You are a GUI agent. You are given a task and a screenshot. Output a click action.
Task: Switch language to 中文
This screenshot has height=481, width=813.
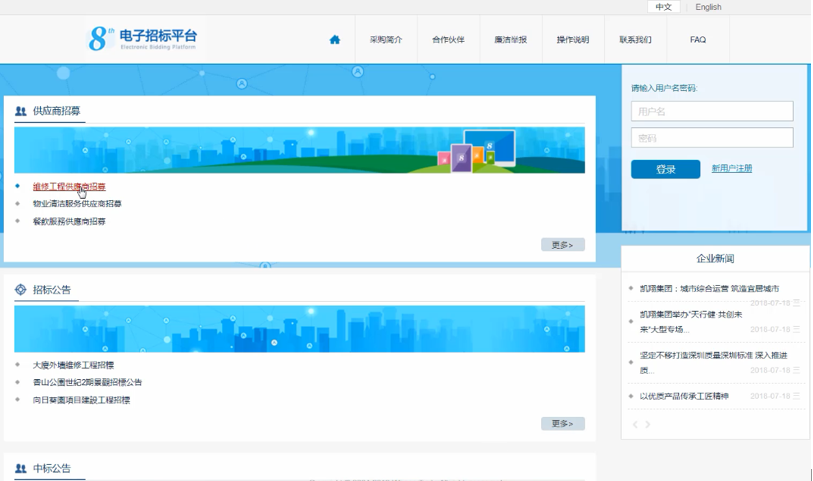663,7
